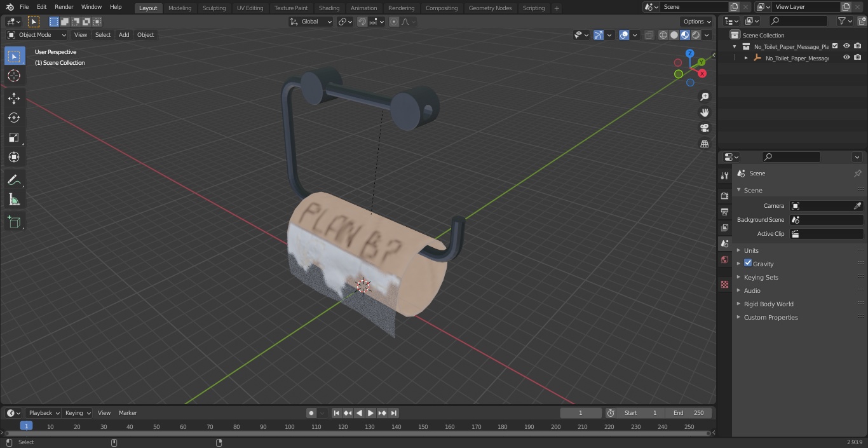The width and height of the screenshot is (868, 448).
Task: Switch to the Geometry Nodes tab
Action: [490, 8]
